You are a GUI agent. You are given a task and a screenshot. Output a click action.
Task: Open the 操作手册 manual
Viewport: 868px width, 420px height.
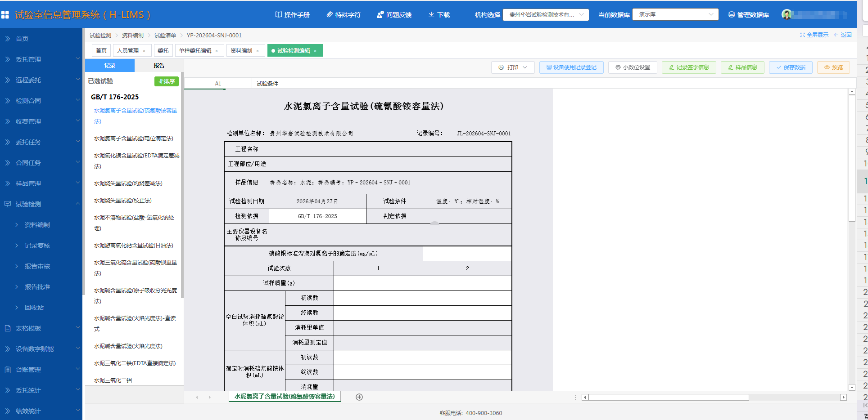click(x=292, y=15)
